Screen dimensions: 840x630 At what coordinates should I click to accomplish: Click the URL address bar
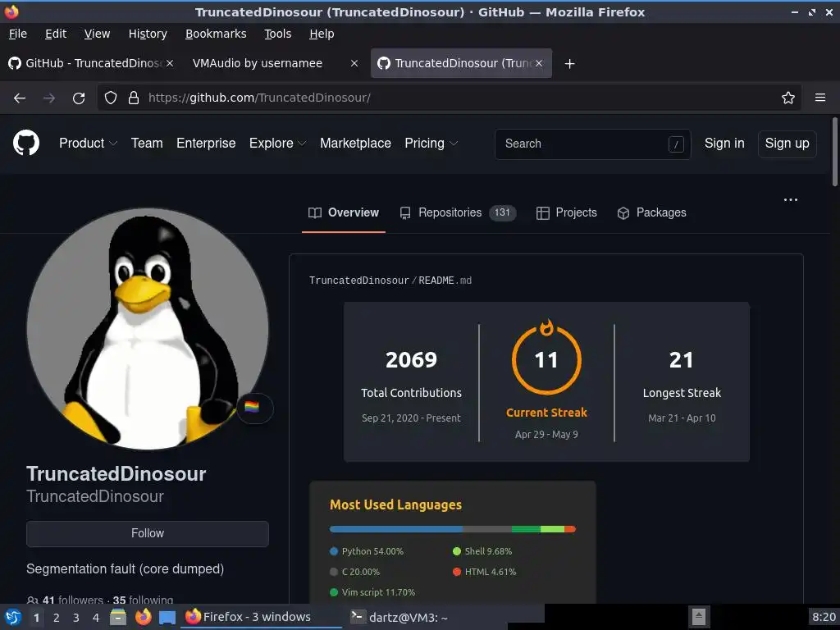click(x=449, y=98)
